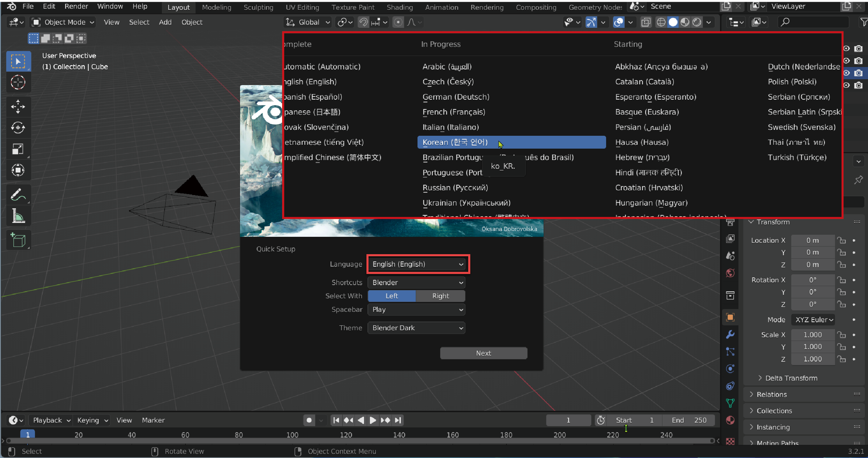Switch to the Modeling workspace tab
The height and width of the screenshot is (458, 868).
coord(216,7)
